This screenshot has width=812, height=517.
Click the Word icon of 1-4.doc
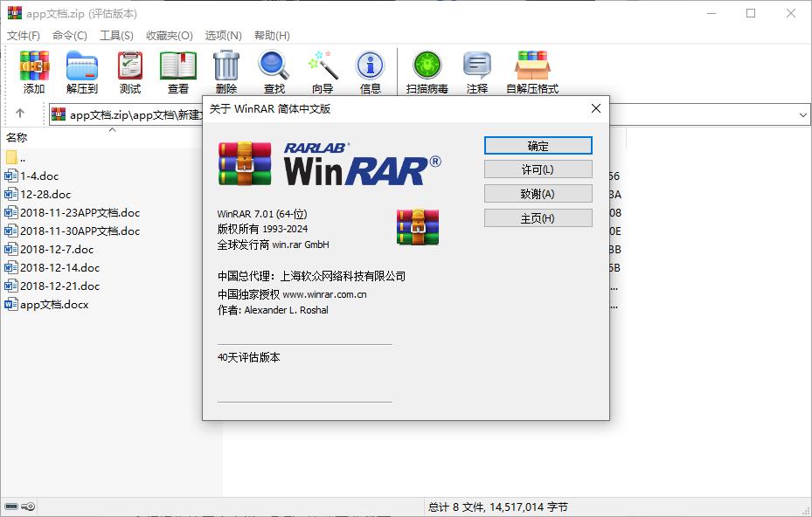point(10,176)
